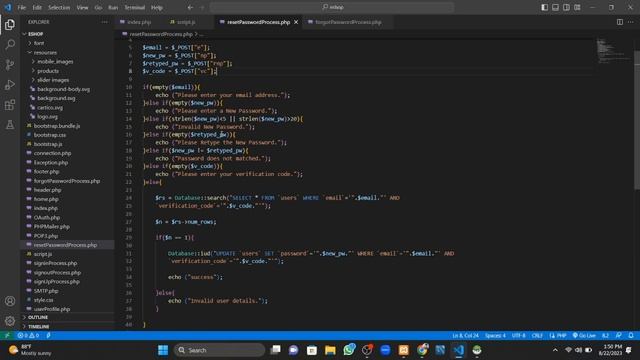Viewport: 640px width, 360px height.
Task: Expand the OUTLINE section
Action: (x=38, y=317)
